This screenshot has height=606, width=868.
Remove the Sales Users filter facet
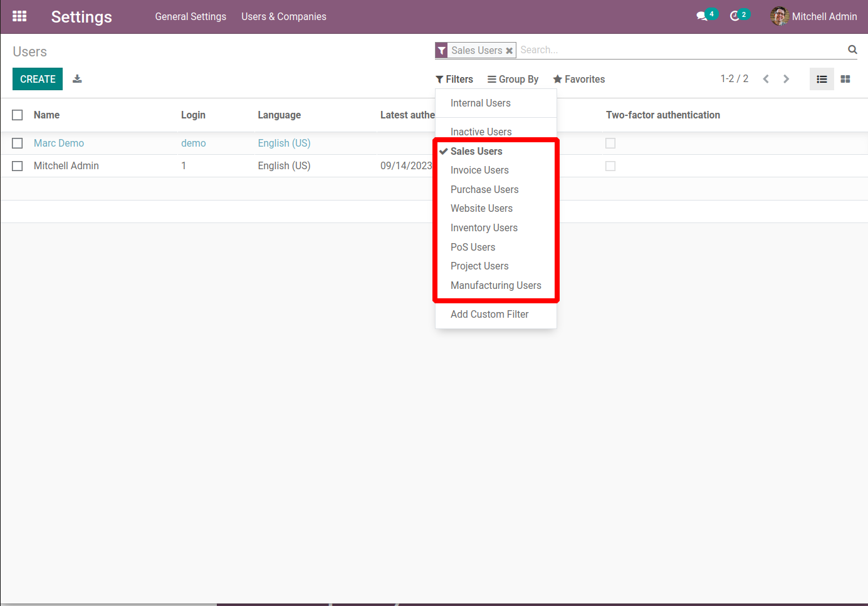point(510,51)
